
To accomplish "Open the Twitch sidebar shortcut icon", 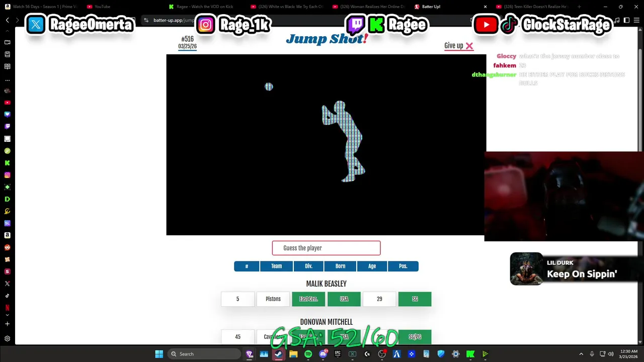I will click(x=8, y=127).
